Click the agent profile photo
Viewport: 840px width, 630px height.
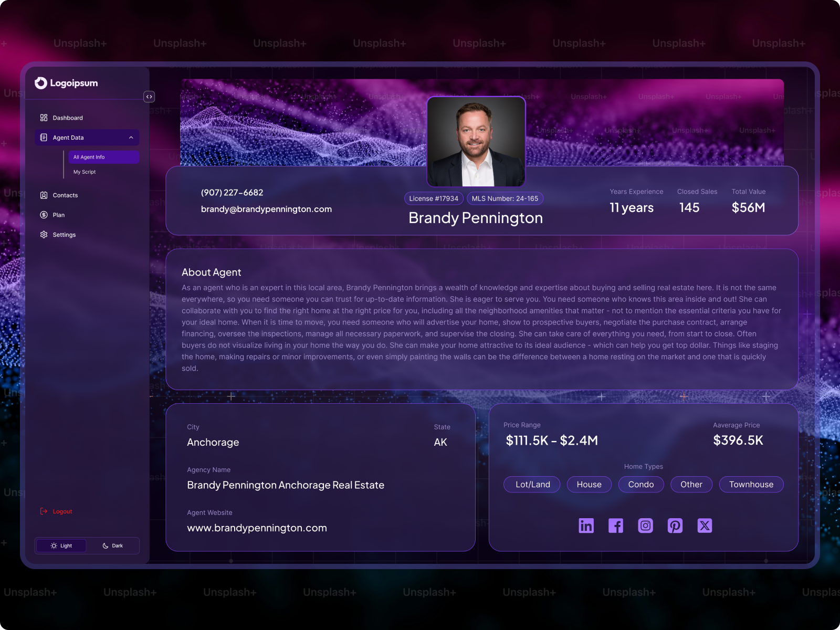click(x=476, y=141)
